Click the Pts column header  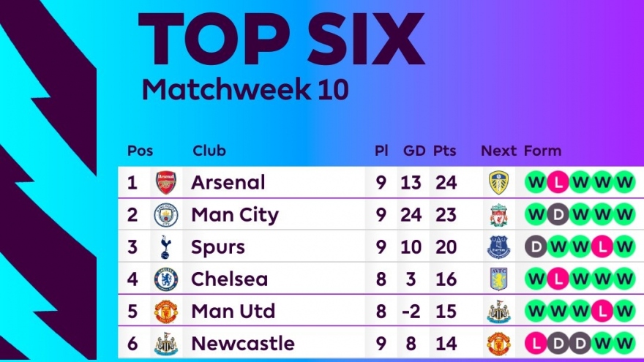(x=444, y=151)
